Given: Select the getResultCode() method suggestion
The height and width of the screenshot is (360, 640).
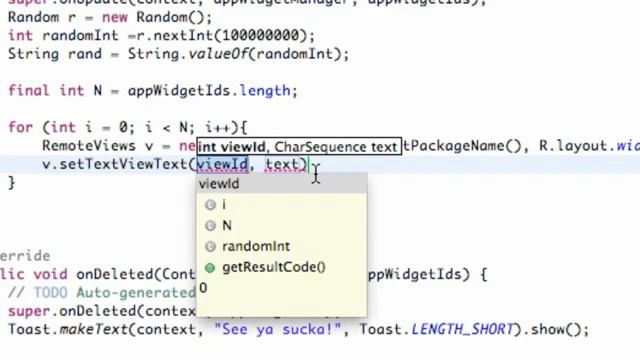Looking at the screenshot, I should pos(281,267).
